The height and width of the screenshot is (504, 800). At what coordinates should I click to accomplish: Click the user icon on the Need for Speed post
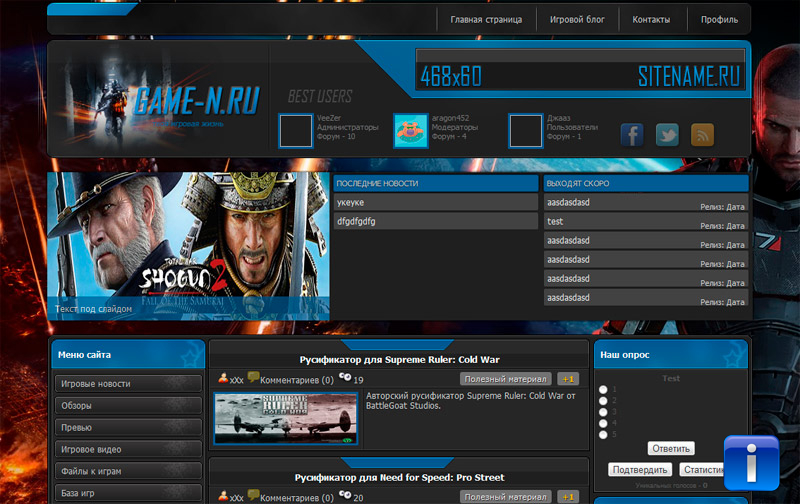(223, 495)
